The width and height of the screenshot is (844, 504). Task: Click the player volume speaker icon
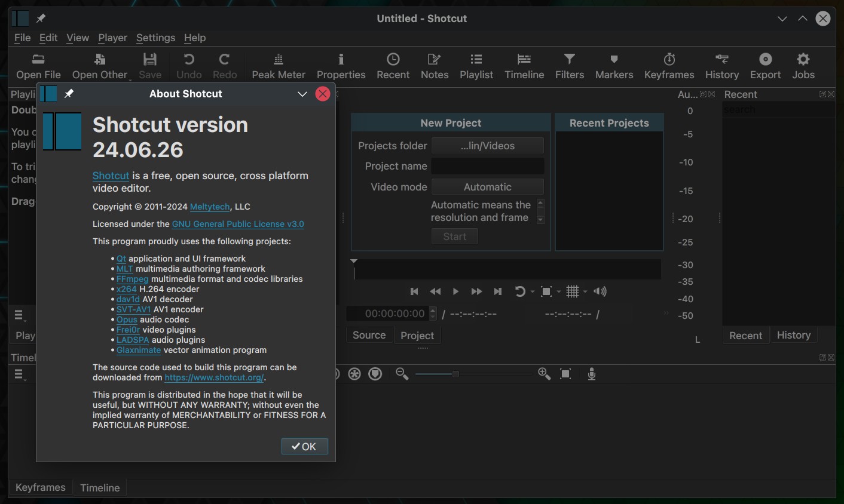pyautogui.click(x=600, y=291)
